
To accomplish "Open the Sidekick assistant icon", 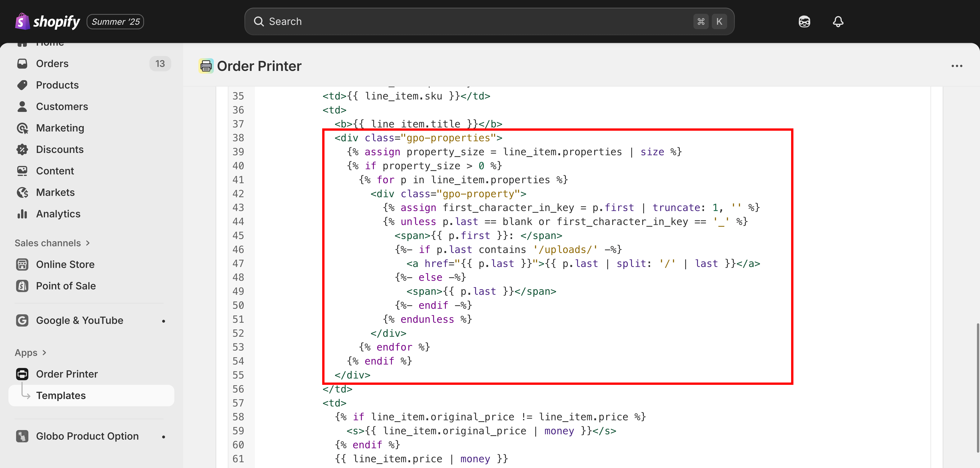I will 804,22.
